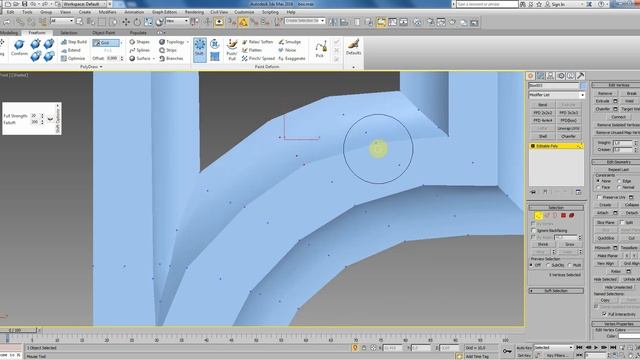This screenshot has width=640, height=360.
Task: Click the Optimize tool
Action: pos(73,58)
